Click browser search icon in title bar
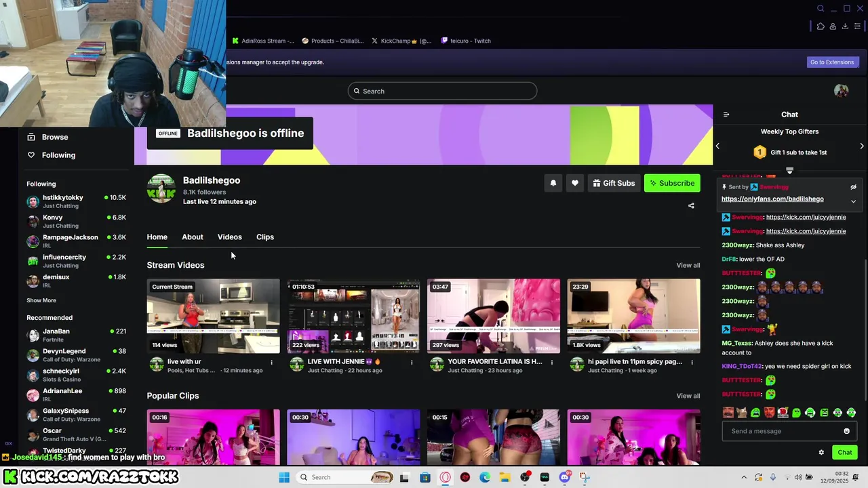This screenshot has width=868, height=488. pos(821,9)
